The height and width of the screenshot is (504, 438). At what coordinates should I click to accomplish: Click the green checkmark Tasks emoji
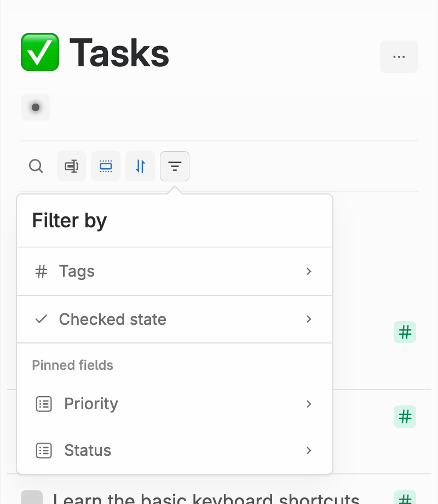pyautogui.click(x=40, y=52)
